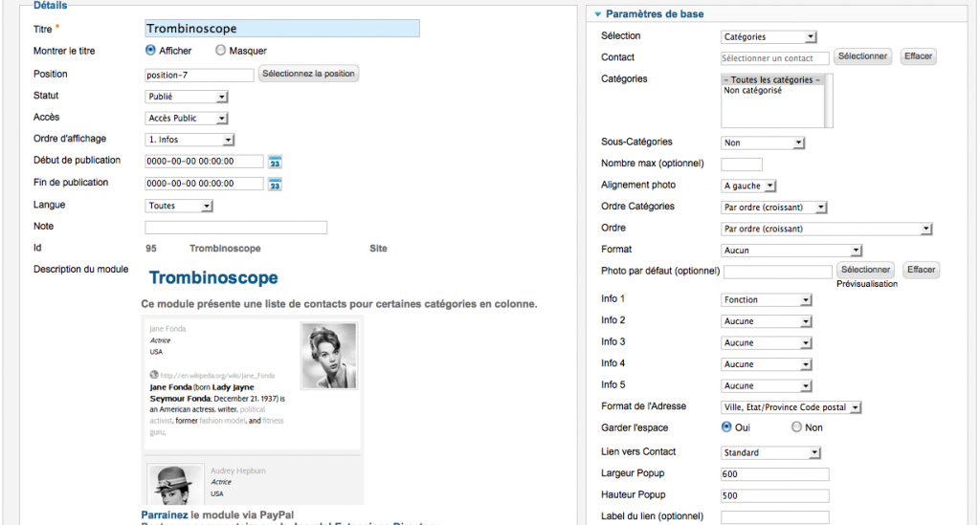Image resolution: width=980 pixels, height=525 pixels.
Task: Open the Statut dropdown
Action: [x=187, y=97]
